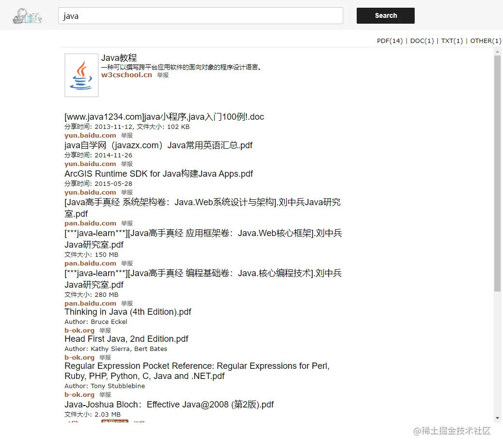Open java入门100例!.doc result
503x448 pixels.
click(164, 117)
